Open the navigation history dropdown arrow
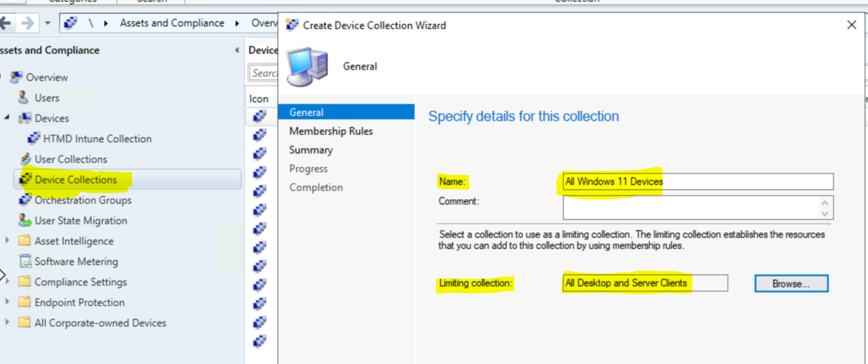This screenshot has width=868, height=364. pos(47,23)
